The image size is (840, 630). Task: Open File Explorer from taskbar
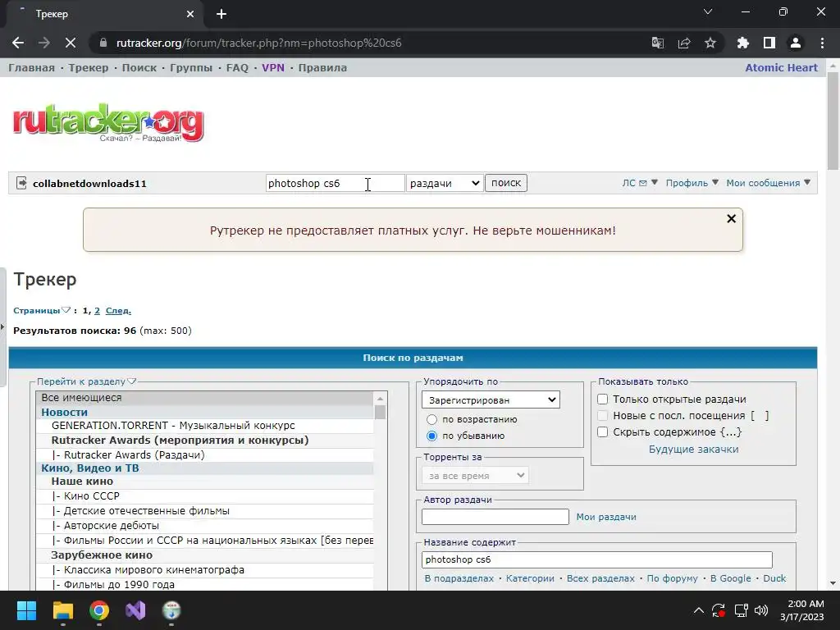[62, 610]
